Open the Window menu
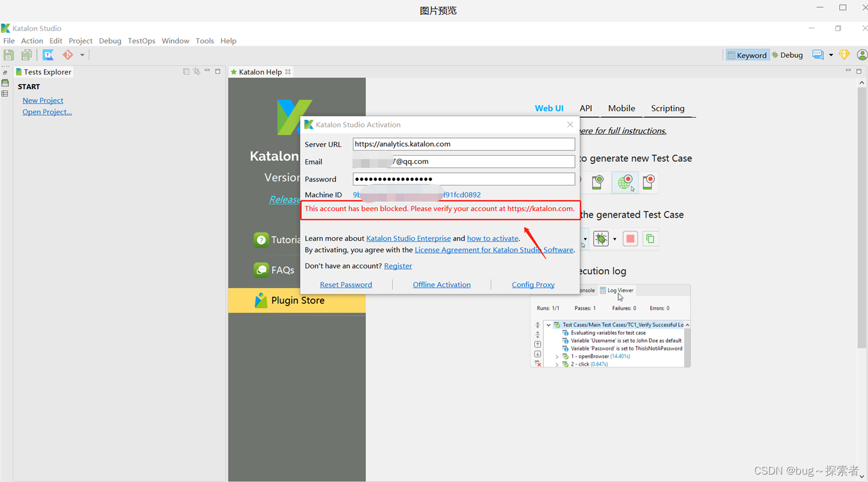Screen dimensions: 868x482 (176, 41)
